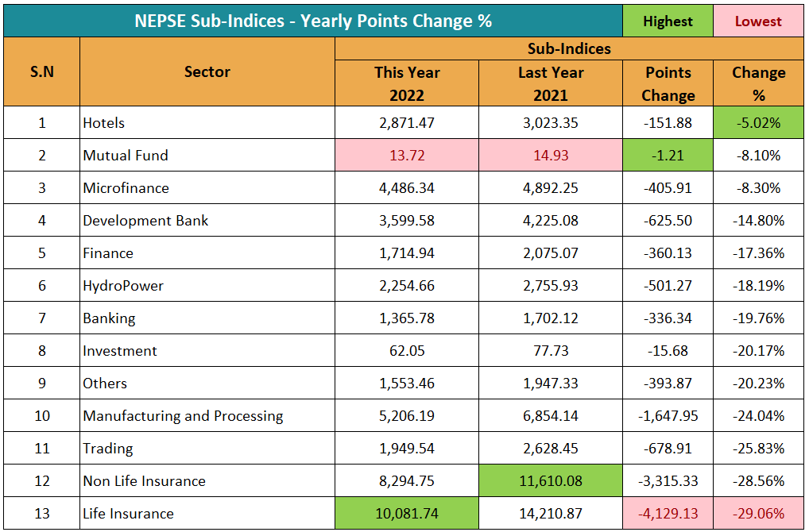Select Non Life Insurance 11,610.08 cell
Viewport: 809px width, 532px height.
pyautogui.click(x=551, y=481)
